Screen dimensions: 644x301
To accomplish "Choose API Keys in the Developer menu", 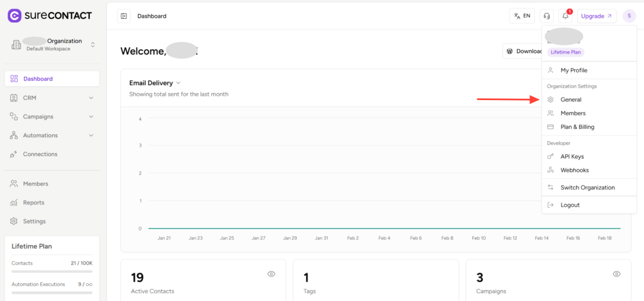I will point(572,156).
